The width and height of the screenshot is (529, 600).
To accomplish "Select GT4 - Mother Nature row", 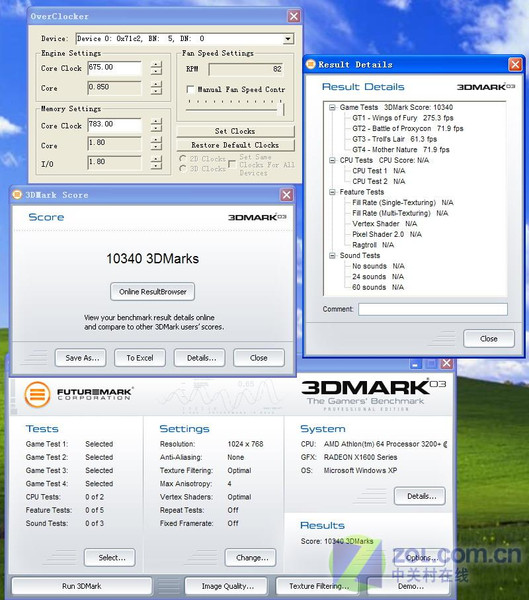I will pos(401,150).
